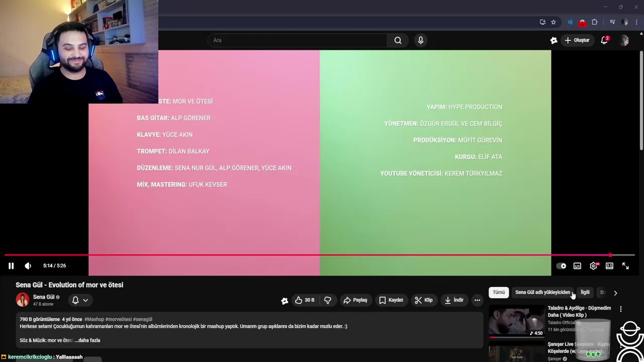Click the Paylaş share button

(355, 300)
